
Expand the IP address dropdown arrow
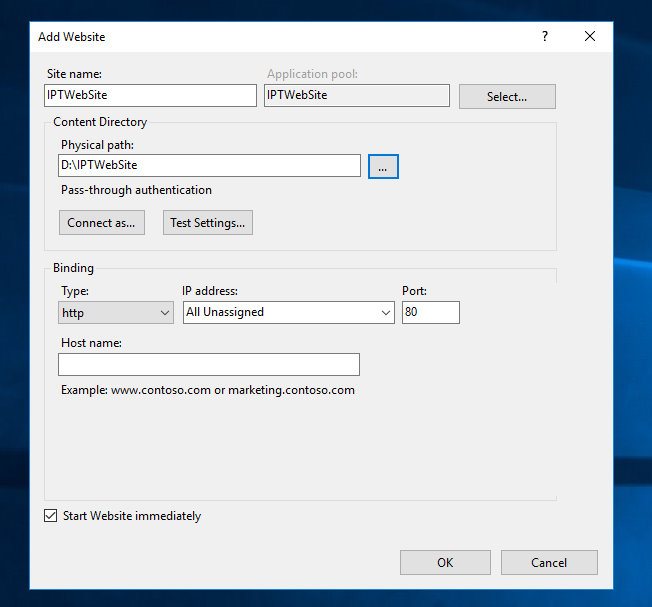point(386,313)
